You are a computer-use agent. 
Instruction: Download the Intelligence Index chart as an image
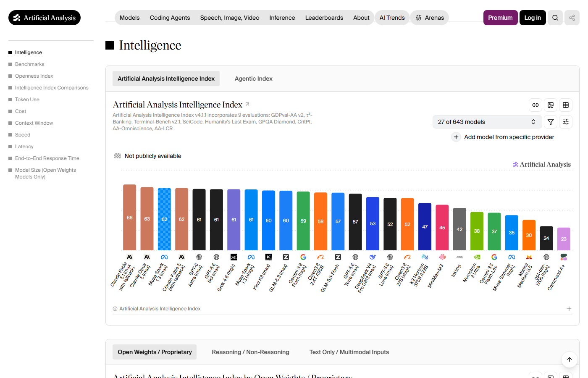click(x=551, y=105)
